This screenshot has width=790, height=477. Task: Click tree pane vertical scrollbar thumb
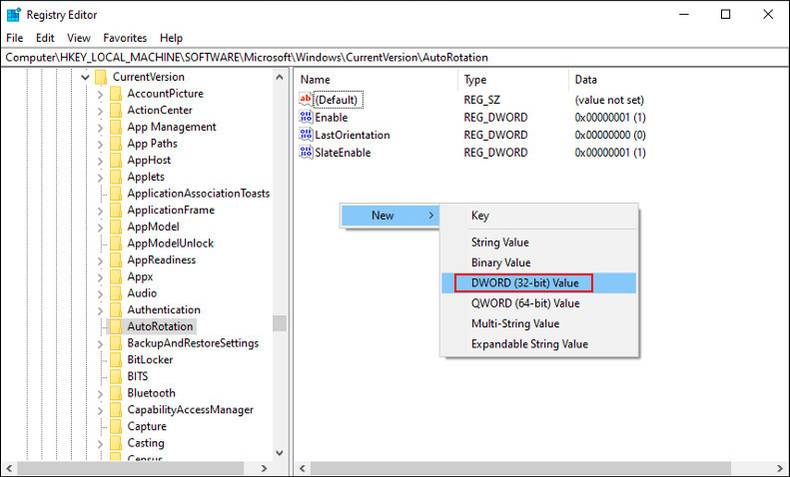pyautogui.click(x=280, y=323)
